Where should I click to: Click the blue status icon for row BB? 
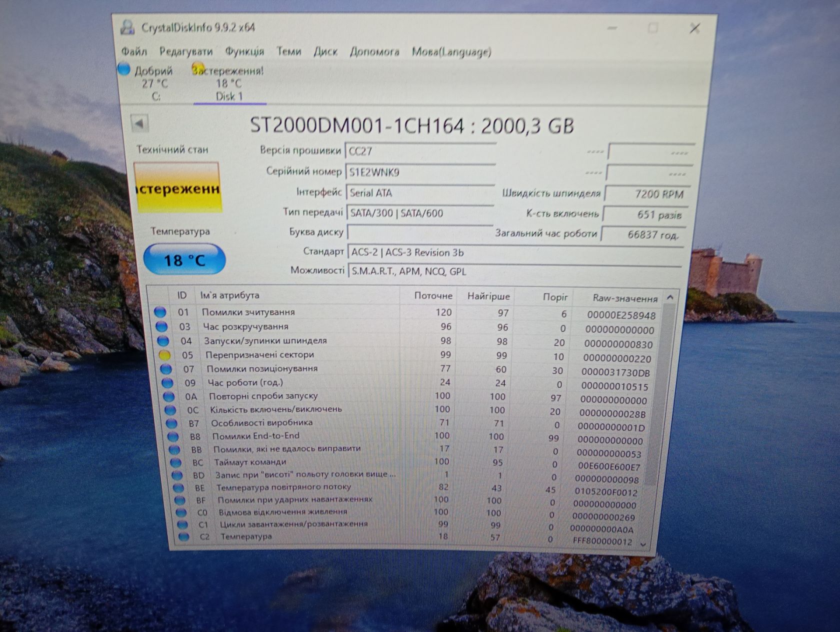point(175,449)
